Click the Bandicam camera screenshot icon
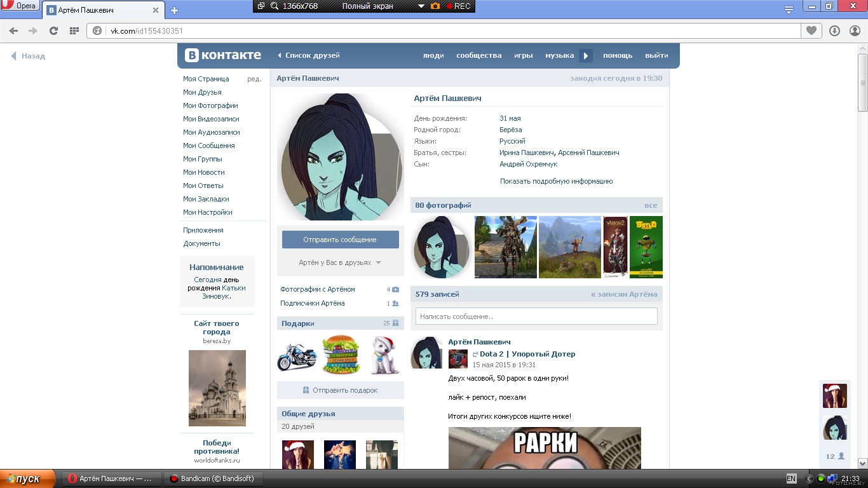Viewport: 868px width, 488px height. pos(435,6)
